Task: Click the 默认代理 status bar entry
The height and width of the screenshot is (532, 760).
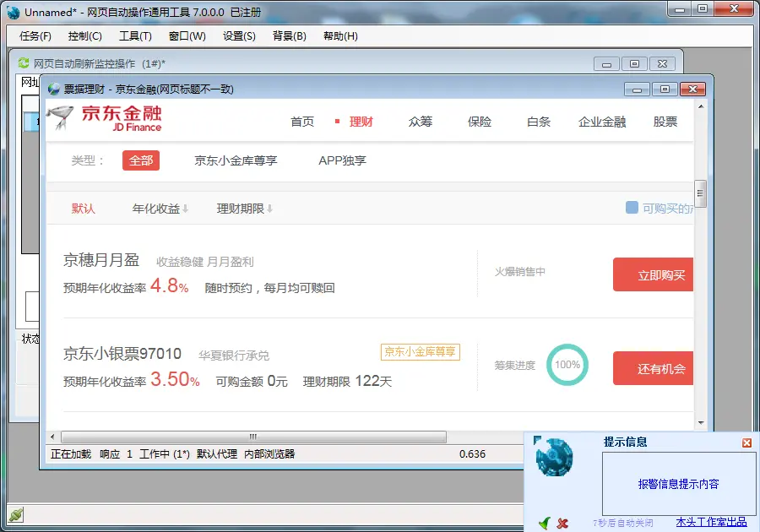Action: tap(217, 454)
